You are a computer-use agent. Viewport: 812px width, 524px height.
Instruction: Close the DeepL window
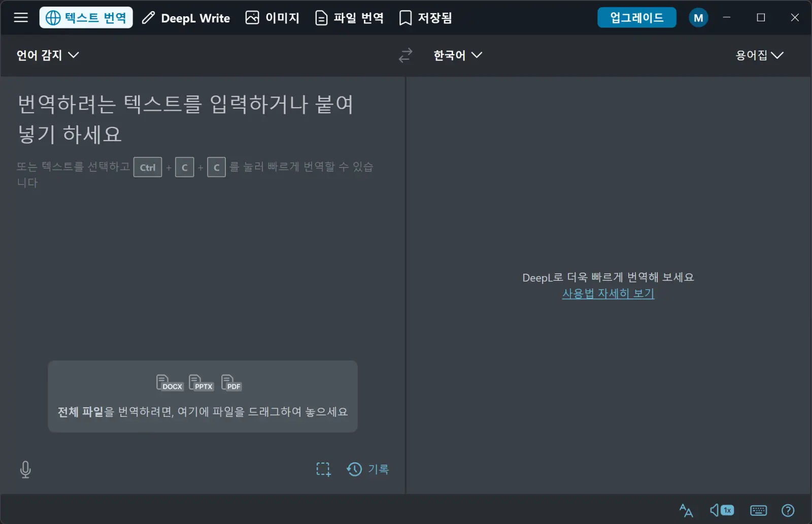(x=795, y=17)
